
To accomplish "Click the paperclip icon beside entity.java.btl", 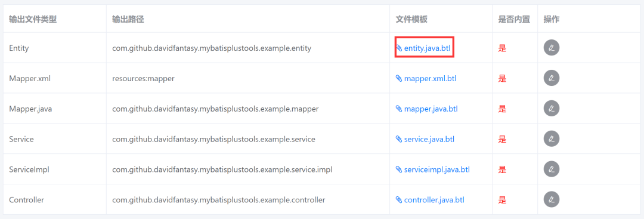I will point(399,48).
